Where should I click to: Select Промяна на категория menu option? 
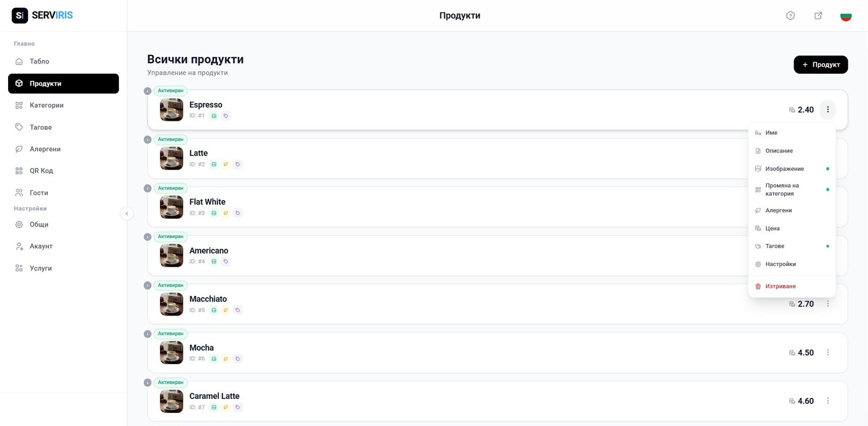point(782,190)
